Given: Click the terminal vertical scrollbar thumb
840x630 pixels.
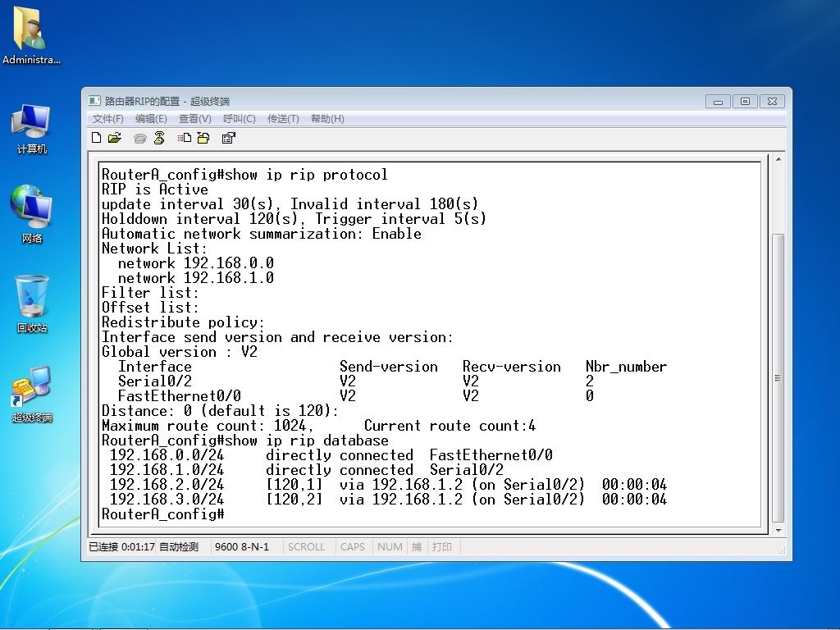Looking at the screenshot, I should click(778, 377).
